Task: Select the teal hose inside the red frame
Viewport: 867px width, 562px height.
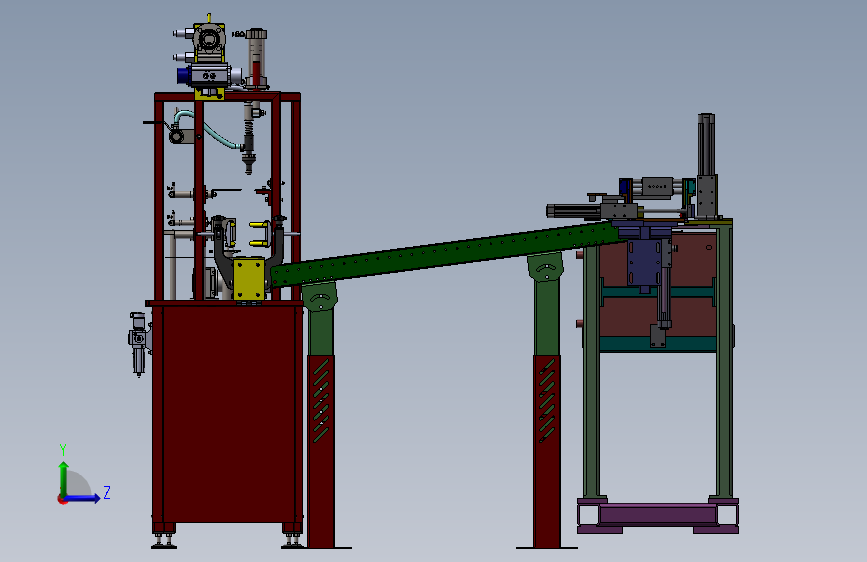Action: [x=208, y=128]
